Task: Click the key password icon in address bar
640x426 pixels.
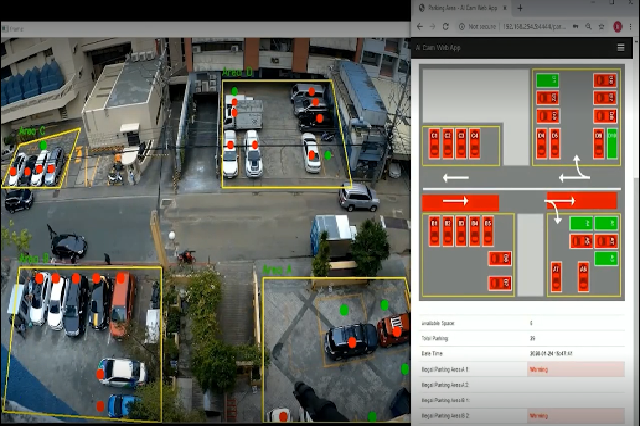Action: coord(576,27)
